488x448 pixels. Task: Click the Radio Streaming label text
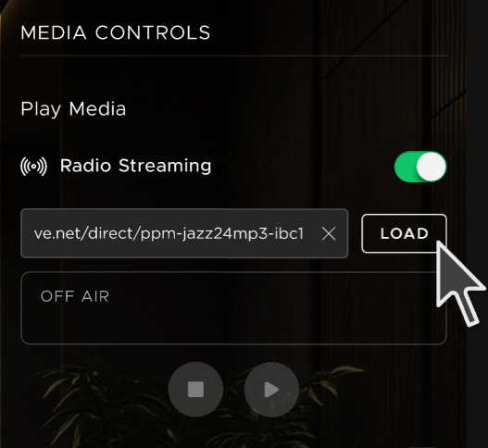coord(136,165)
